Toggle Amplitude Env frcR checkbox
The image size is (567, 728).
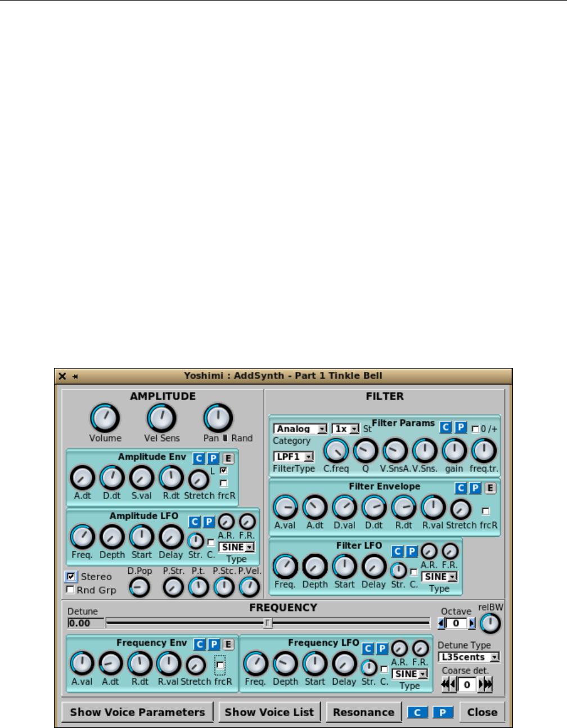pos(224,483)
